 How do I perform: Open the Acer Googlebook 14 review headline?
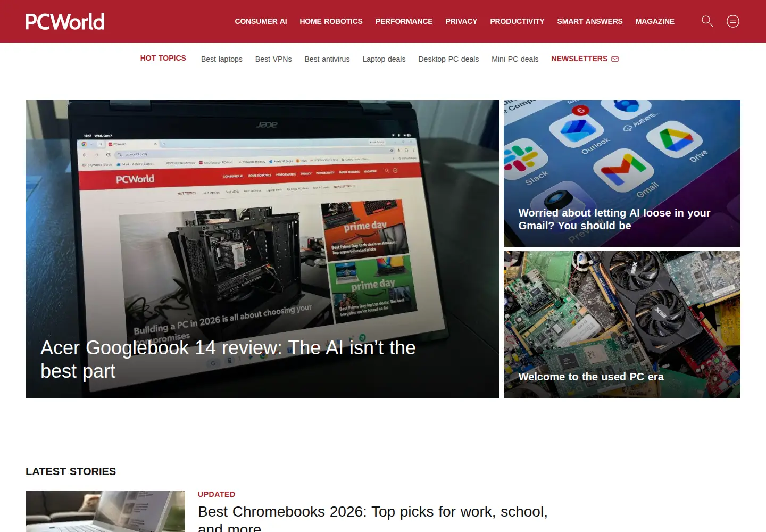tap(228, 359)
